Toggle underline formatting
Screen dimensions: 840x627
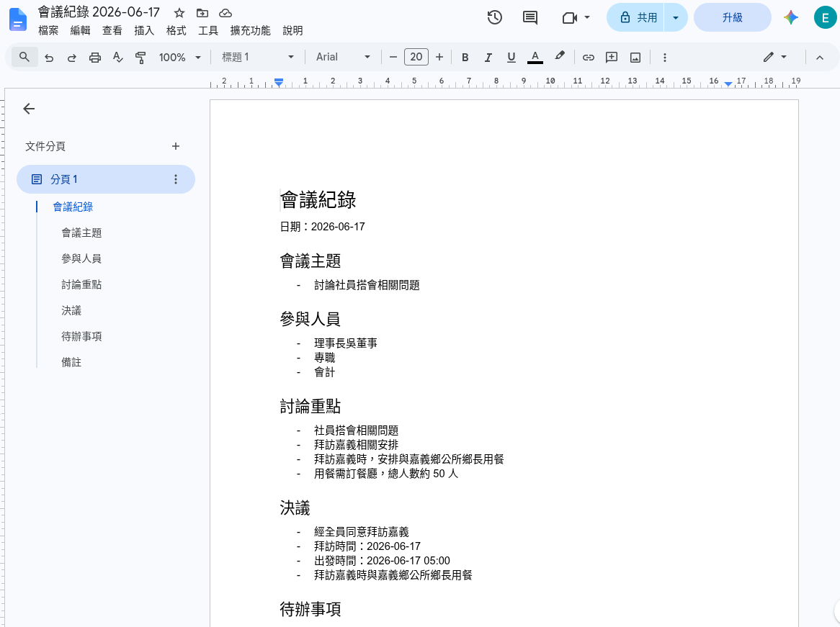[511, 58]
